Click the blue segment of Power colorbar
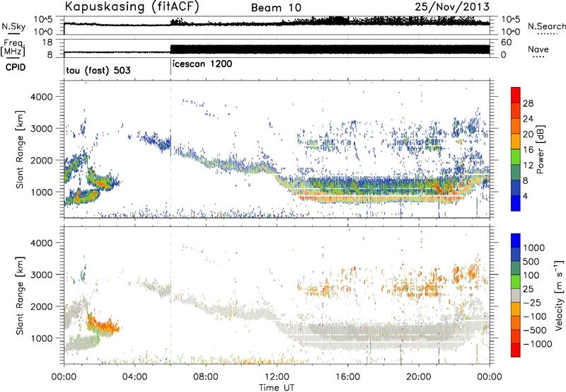The width and height of the screenshot is (566, 392). [x=516, y=203]
